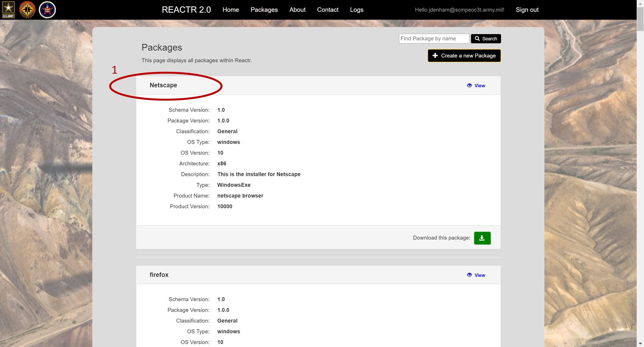Go to the Home menu item

click(x=231, y=10)
